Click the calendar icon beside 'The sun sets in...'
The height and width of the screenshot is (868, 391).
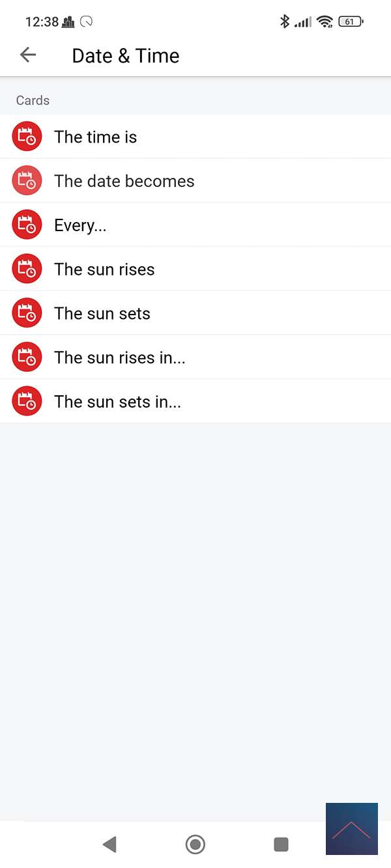27,402
